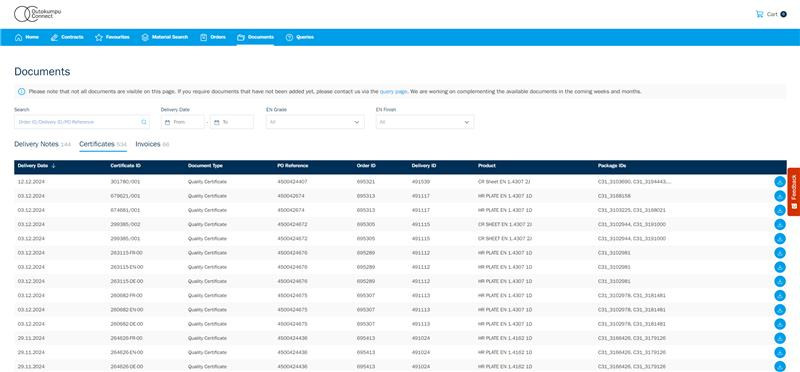
Task: Focus the Order ID search field
Action: [x=82, y=122]
